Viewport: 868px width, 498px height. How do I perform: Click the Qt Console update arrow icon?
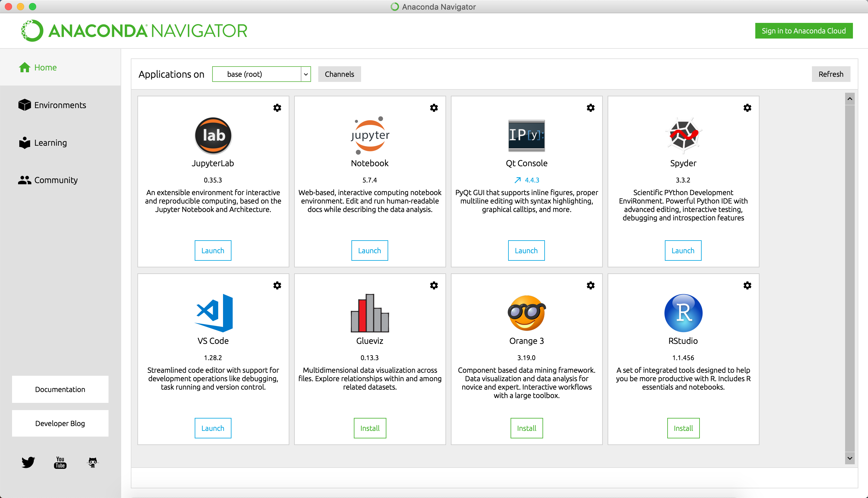point(517,180)
